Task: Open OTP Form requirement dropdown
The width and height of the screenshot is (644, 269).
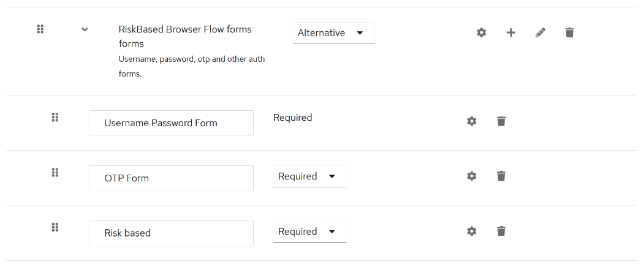Action: point(309,176)
